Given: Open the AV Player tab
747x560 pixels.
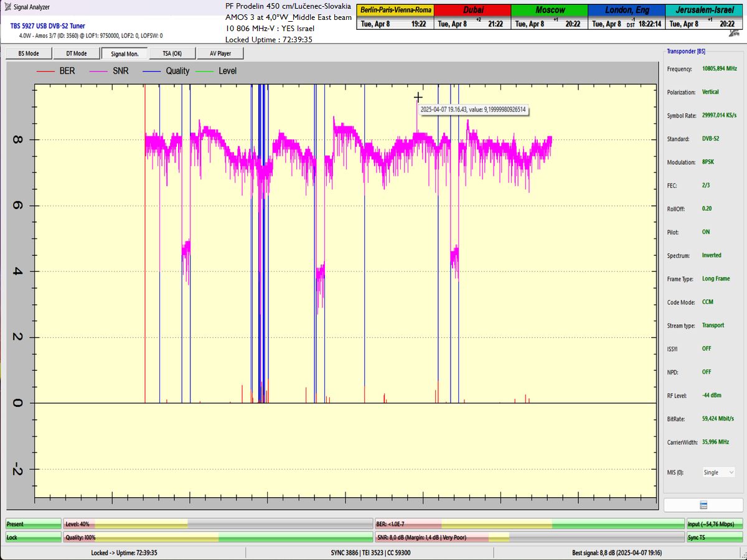Looking at the screenshot, I should (x=220, y=54).
